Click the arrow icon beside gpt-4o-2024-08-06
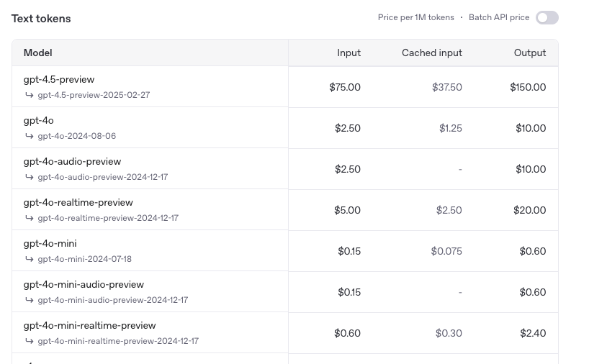Screen dimensions: 589x364 point(30,136)
